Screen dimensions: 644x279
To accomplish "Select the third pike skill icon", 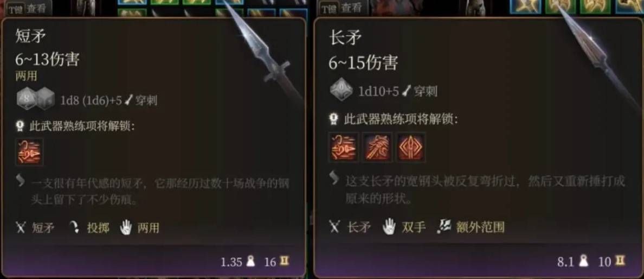I will click(410, 147).
